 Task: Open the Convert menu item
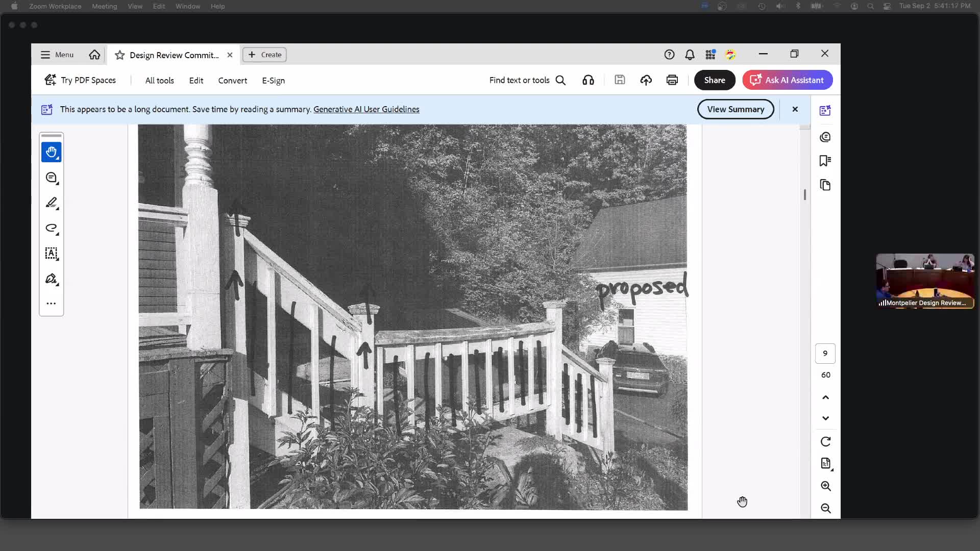(232, 81)
